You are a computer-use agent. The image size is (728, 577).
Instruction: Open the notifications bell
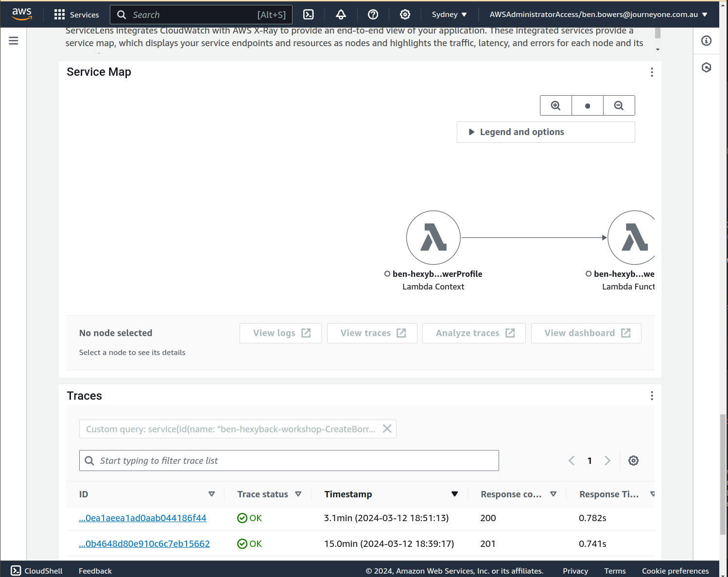coord(341,15)
